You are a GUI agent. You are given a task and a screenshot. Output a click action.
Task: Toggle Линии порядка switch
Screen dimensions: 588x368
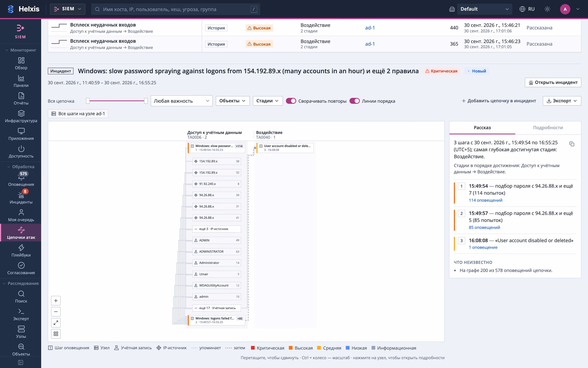[354, 101]
